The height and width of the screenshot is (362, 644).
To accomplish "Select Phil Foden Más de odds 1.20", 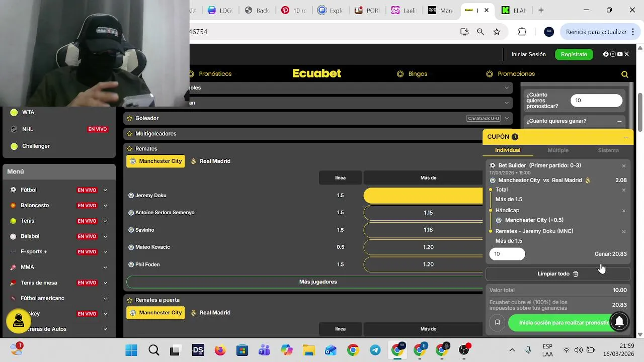I will (423, 264).
